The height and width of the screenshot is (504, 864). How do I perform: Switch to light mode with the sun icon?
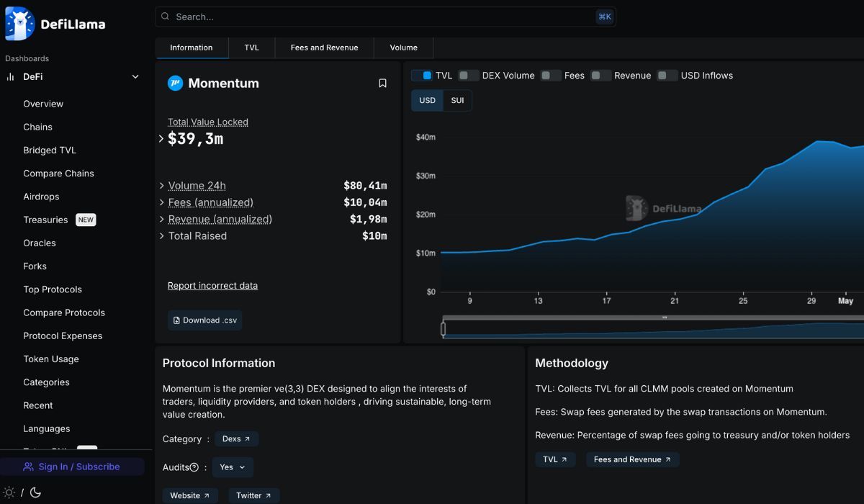(x=9, y=492)
